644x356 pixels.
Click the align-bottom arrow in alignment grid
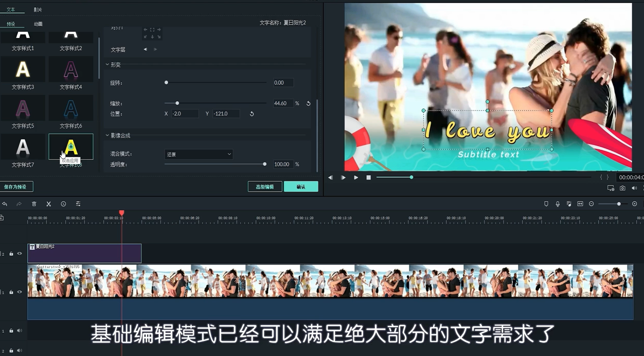[152, 36]
